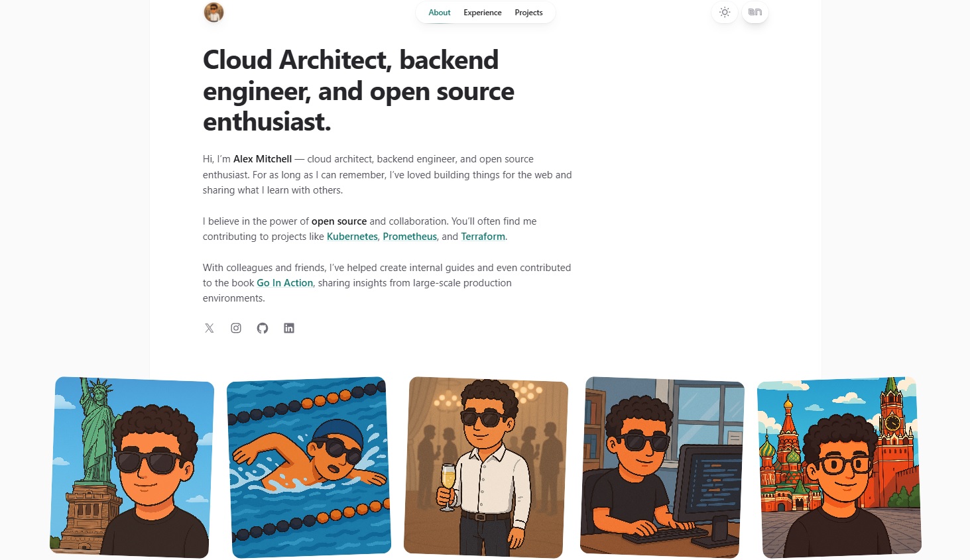The image size is (970, 560).
Task: Open the LinkedIn profile icon
Action: (x=289, y=328)
